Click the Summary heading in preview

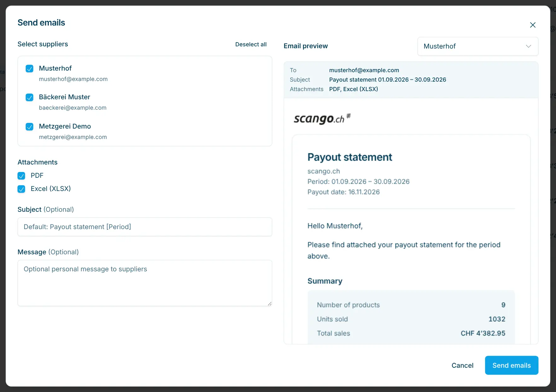click(x=325, y=281)
